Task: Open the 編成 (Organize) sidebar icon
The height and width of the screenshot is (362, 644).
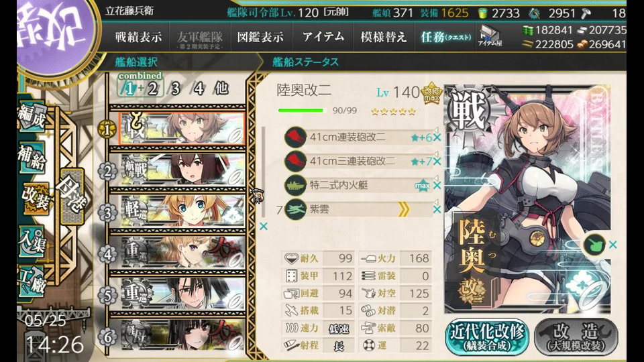Action: coord(32,117)
